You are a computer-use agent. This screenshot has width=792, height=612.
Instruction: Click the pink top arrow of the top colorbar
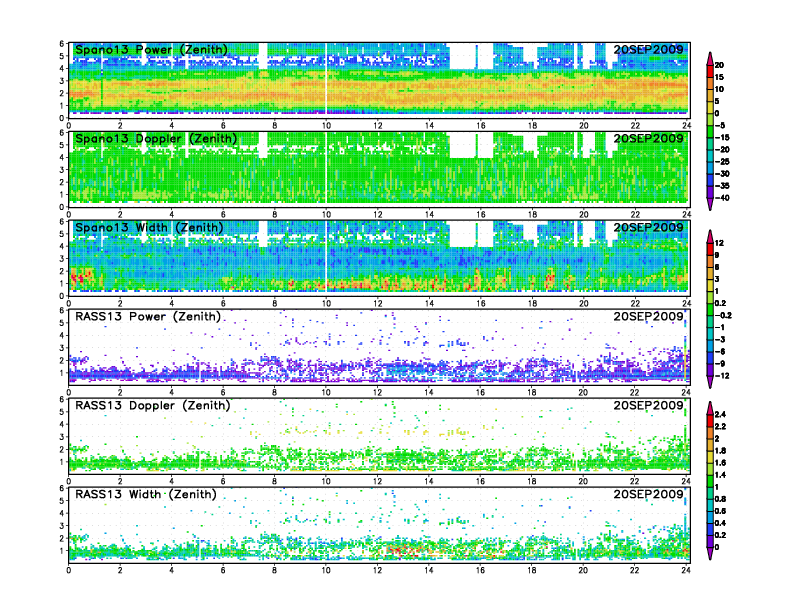point(710,57)
